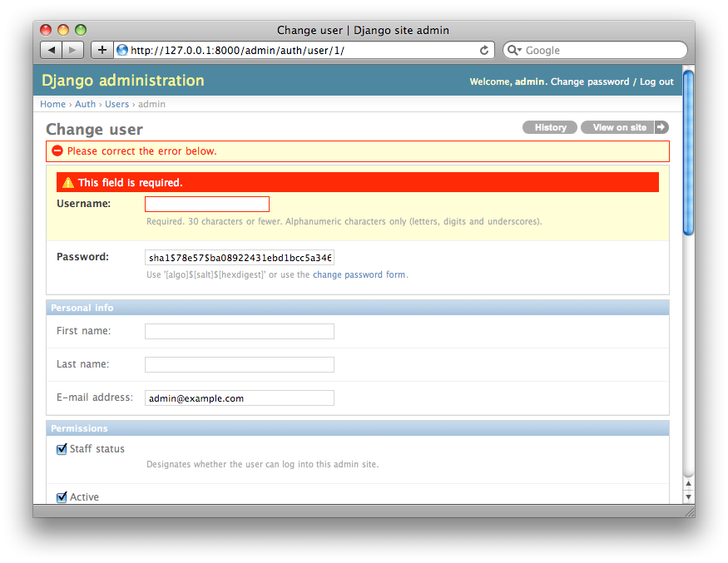
Task: Click the globe site icon in address bar
Action: 122,50
